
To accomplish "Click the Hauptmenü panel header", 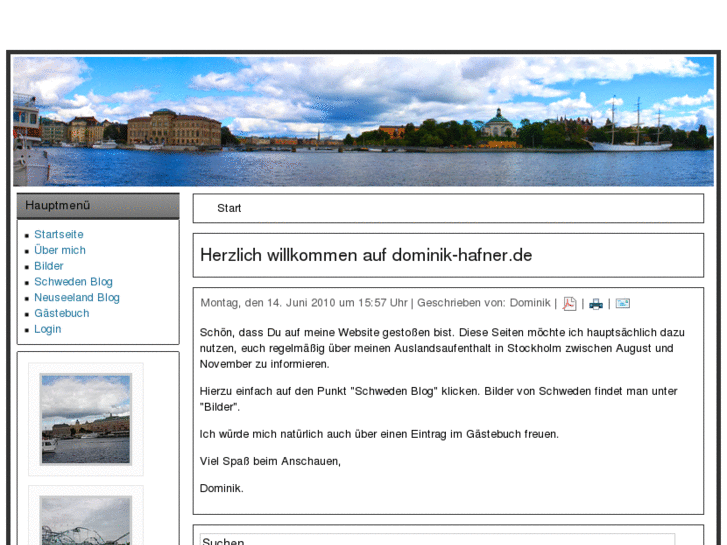I will tap(98, 205).
